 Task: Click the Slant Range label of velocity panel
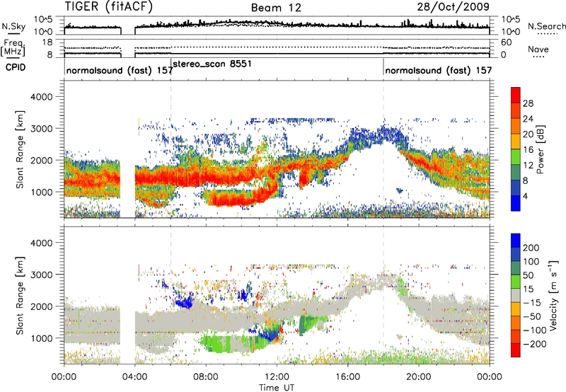(20, 295)
